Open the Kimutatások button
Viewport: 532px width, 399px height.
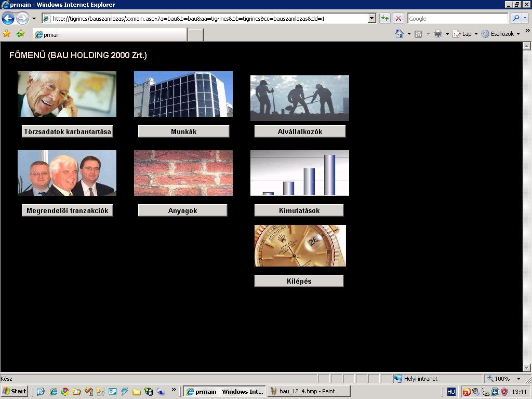pyautogui.click(x=299, y=210)
